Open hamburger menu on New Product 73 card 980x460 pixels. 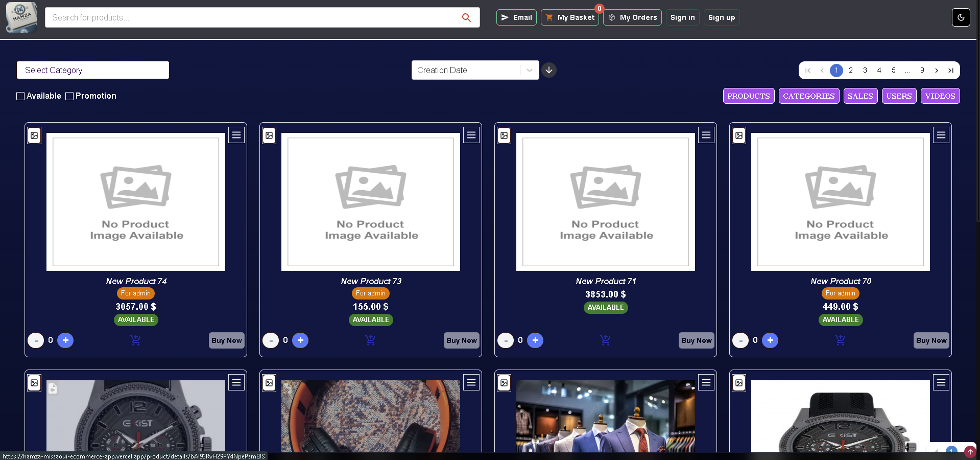point(471,135)
